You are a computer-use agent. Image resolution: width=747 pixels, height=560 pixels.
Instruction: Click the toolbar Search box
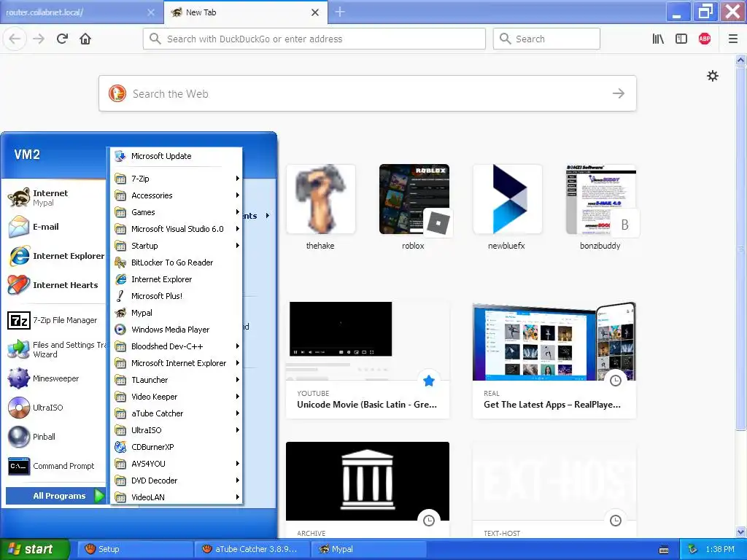tap(546, 39)
